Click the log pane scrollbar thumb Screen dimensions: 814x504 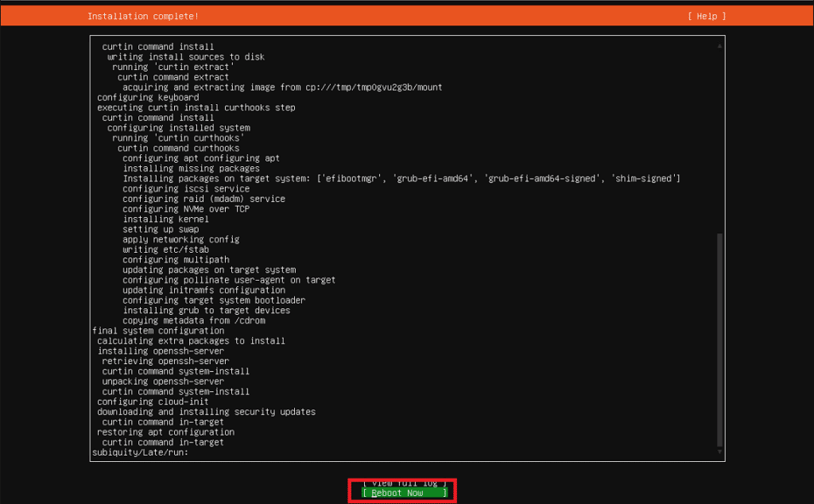coord(719,339)
